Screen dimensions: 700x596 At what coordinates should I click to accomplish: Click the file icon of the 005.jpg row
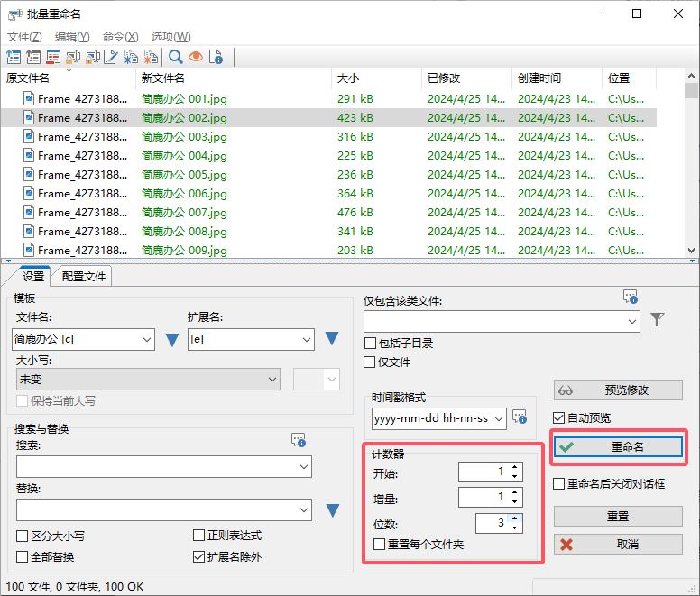[x=29, y=174]
